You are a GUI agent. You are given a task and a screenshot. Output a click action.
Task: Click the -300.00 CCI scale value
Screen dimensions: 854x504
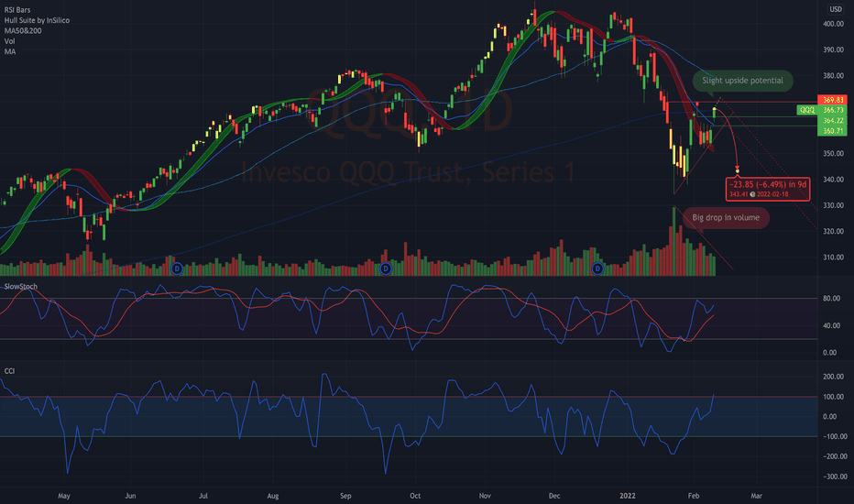835,477
